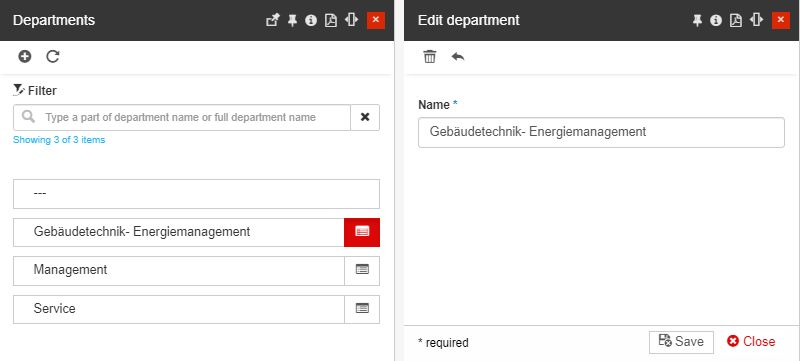Screen dimensions: 800x361
Task: Show info for Edit department panel
Action: (x=716, y=20)
